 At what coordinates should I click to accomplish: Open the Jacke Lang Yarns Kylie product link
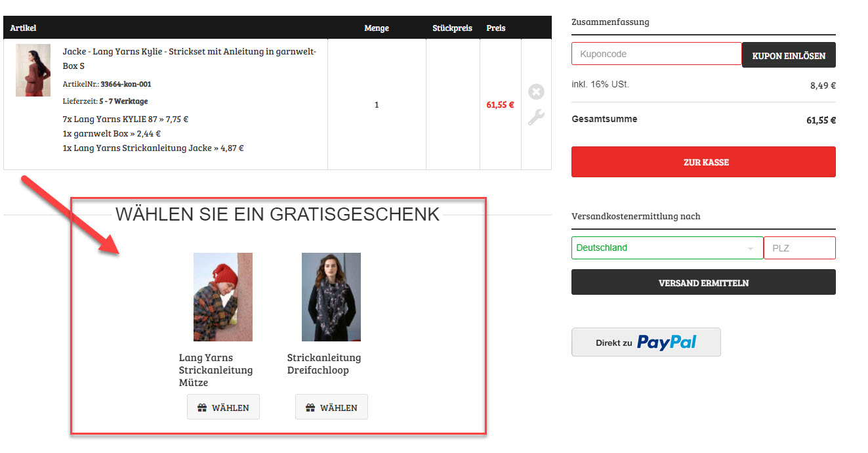coord(190,58)
